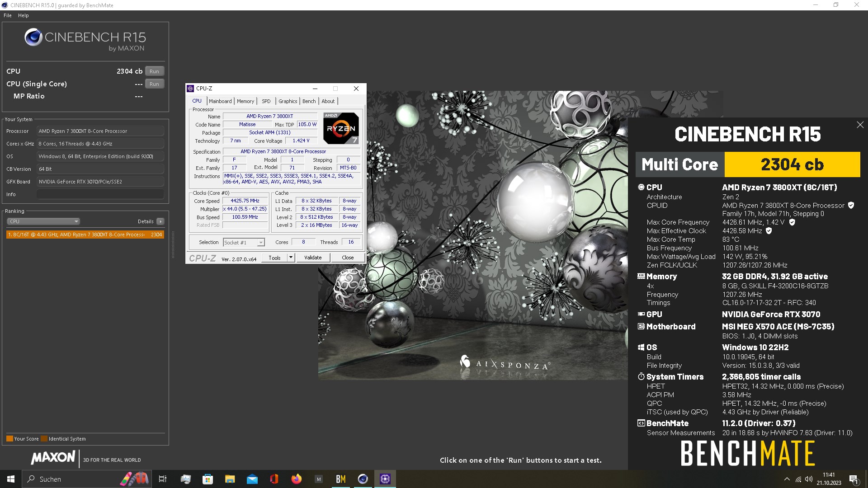Viewport: 868px width, 488px height.
Task: Open the BenchMate taskbar icon
Action: point(340,479)
